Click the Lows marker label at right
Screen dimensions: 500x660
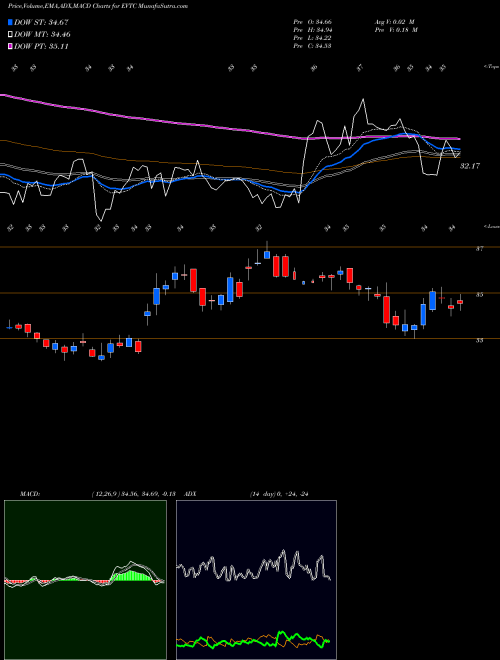click(492, 226)
